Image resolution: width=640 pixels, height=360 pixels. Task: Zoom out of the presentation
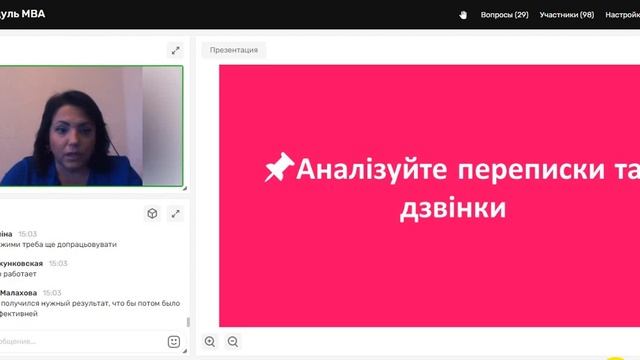coord(233,341)
